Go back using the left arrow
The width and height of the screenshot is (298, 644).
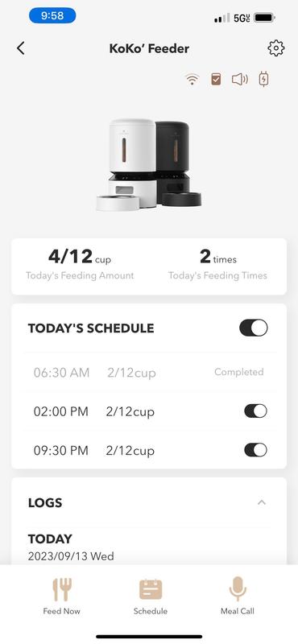21,48
